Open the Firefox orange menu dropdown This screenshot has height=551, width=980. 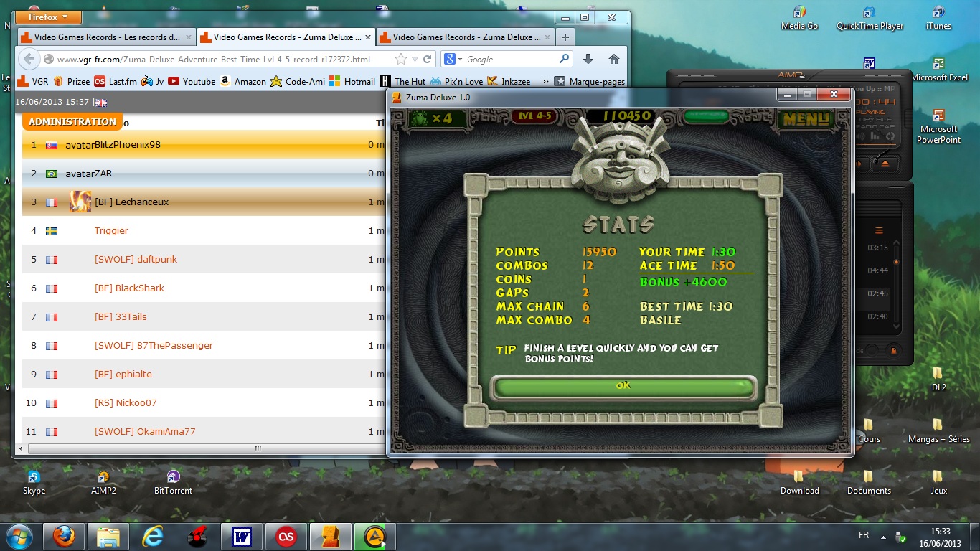pos(48,17)
